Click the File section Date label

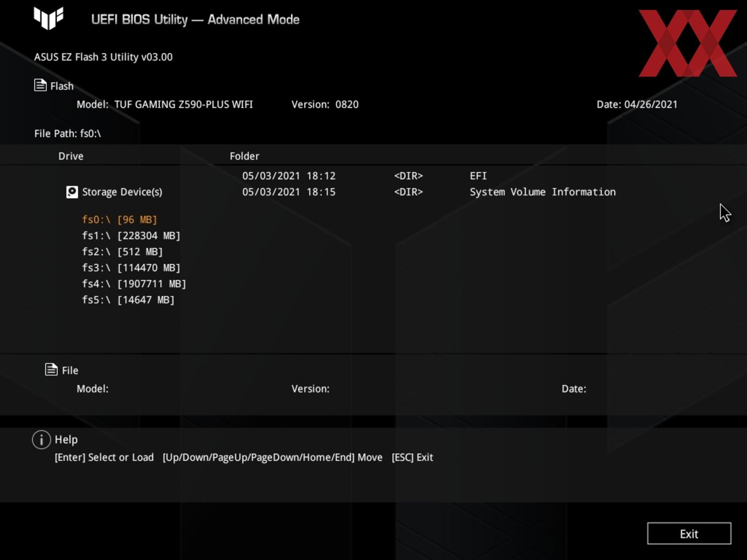[574, 389]
